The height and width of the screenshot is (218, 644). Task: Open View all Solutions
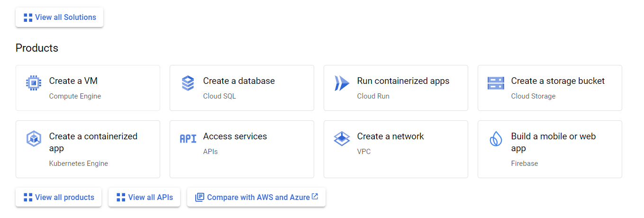coord(60,18)
